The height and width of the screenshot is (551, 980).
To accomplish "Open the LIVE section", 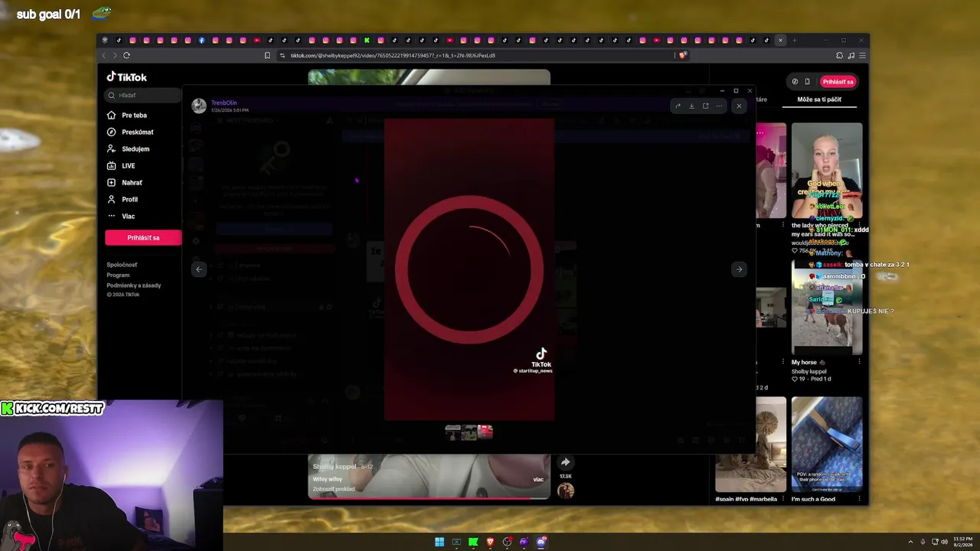I will (x=128, y=166).
